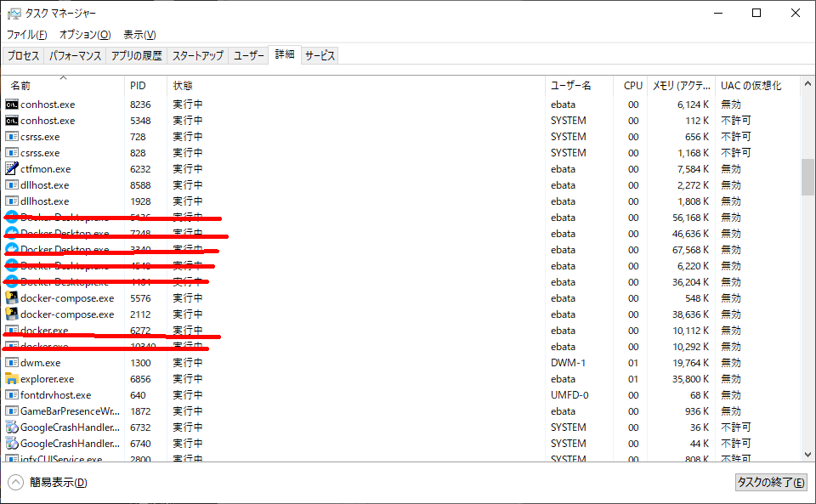Viewport: 816px width, 504px height.
Task: Click the dwm.exe process icon
Action: pyautogui.click(x=12, y=363)
